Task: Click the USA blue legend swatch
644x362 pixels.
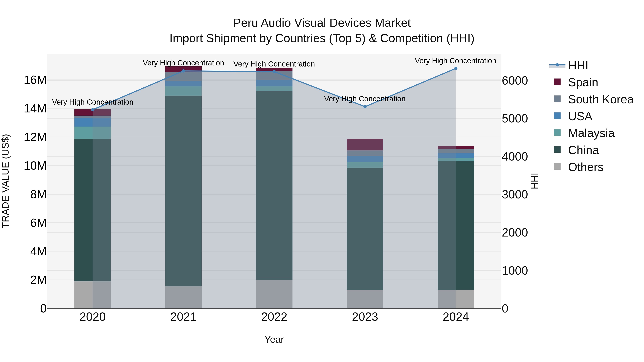Action: [x=557, y=116]
